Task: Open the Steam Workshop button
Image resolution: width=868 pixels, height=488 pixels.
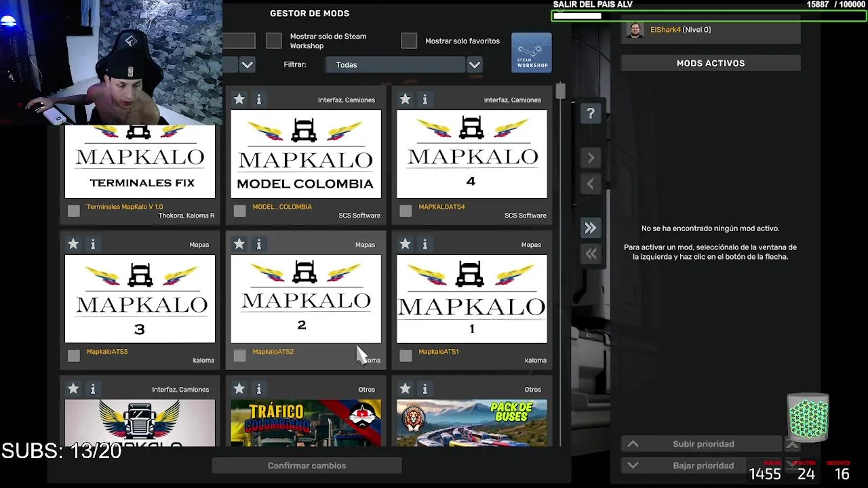Action: click(532, 52)
